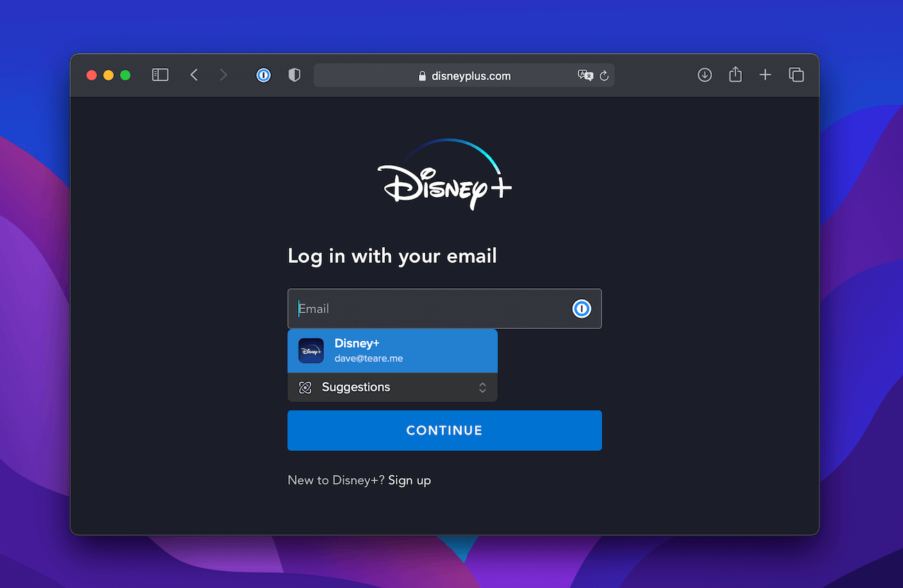Expand the Suggestions row chevrons
The height and width of the screenshot is (588, 903).
pos(482,387)
